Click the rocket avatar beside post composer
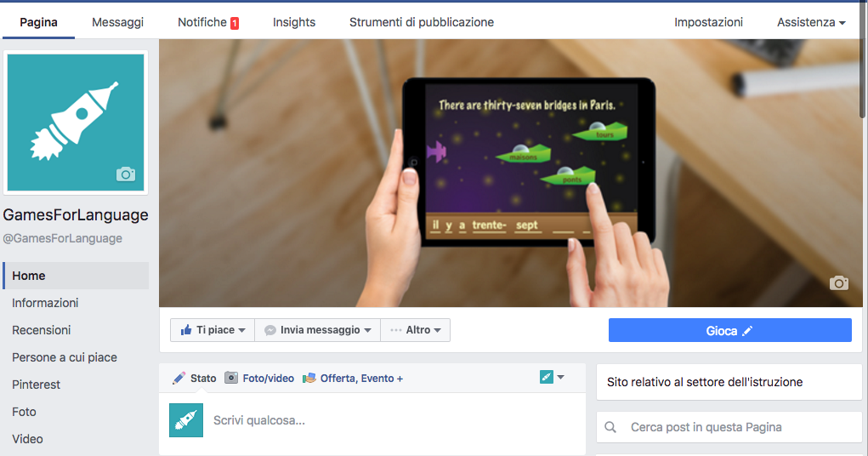 click(x=186, y=420)
